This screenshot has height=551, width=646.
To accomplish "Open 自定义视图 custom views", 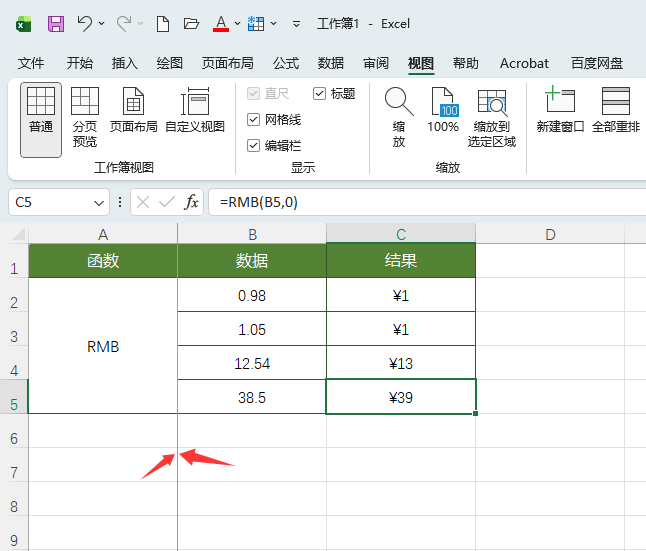I will (x=195, y=110).
